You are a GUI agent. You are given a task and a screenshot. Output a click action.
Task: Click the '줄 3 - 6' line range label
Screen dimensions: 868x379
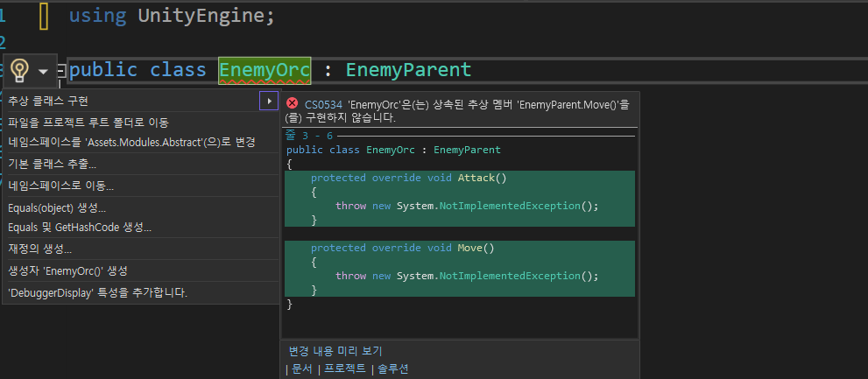tap(309, 136)
